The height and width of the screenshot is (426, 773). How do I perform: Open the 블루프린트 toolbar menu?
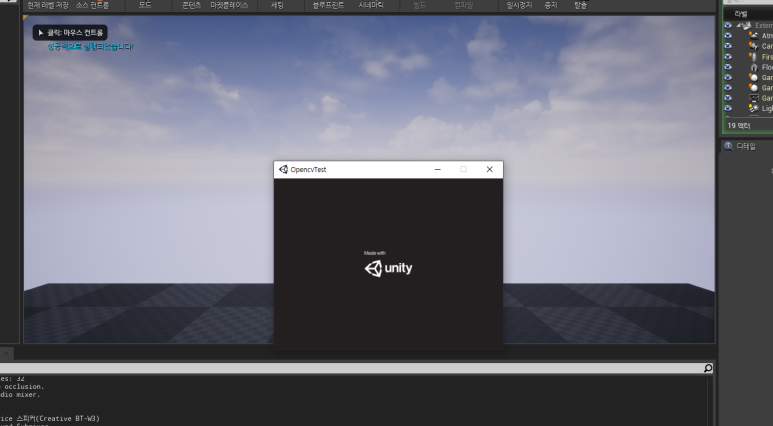click(328, 5)
